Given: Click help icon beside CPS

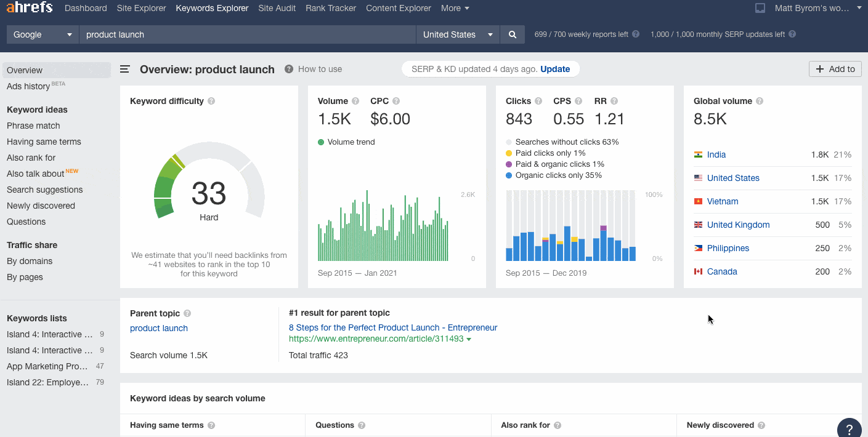Looking at the screenshot, I should pyautogui.click(x=578, y=101).
